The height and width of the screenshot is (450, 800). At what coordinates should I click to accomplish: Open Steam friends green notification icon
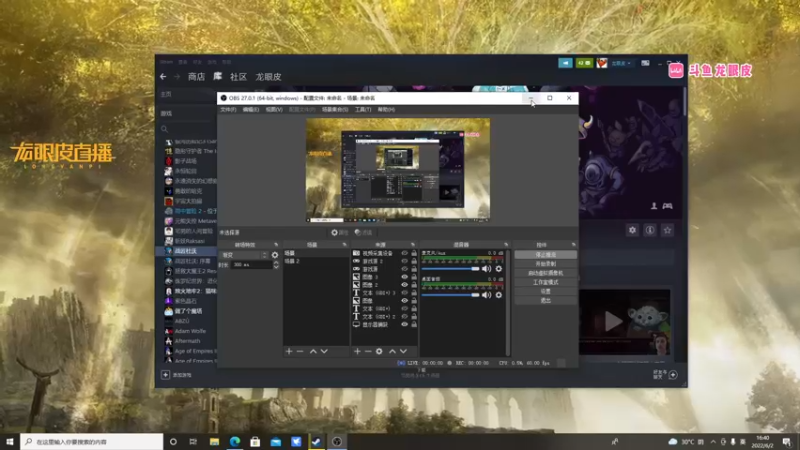584,63
